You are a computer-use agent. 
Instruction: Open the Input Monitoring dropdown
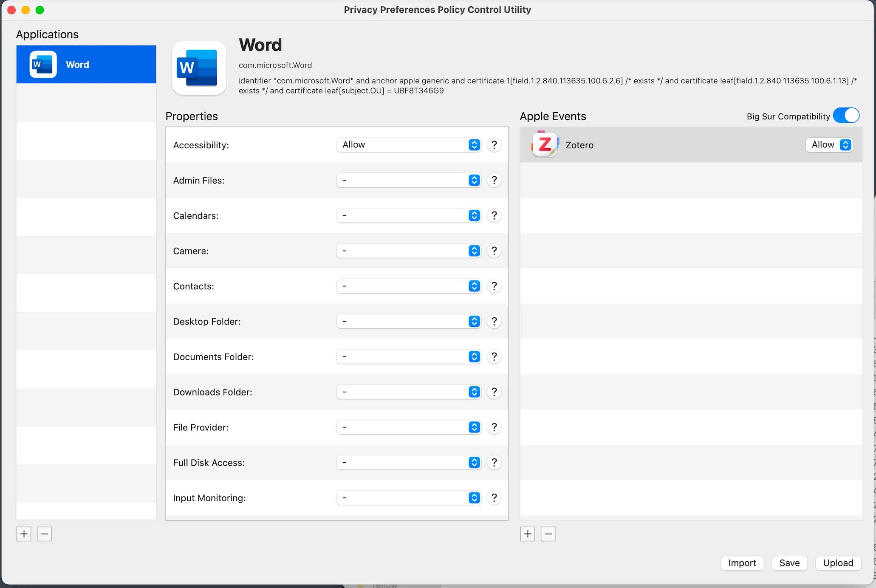pyautogui.click(x=409, y=498)
